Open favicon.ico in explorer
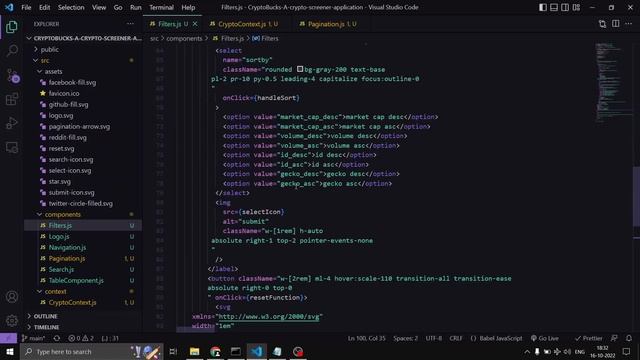640x360 pixels. pyautogui.click(x=64, y=93)
